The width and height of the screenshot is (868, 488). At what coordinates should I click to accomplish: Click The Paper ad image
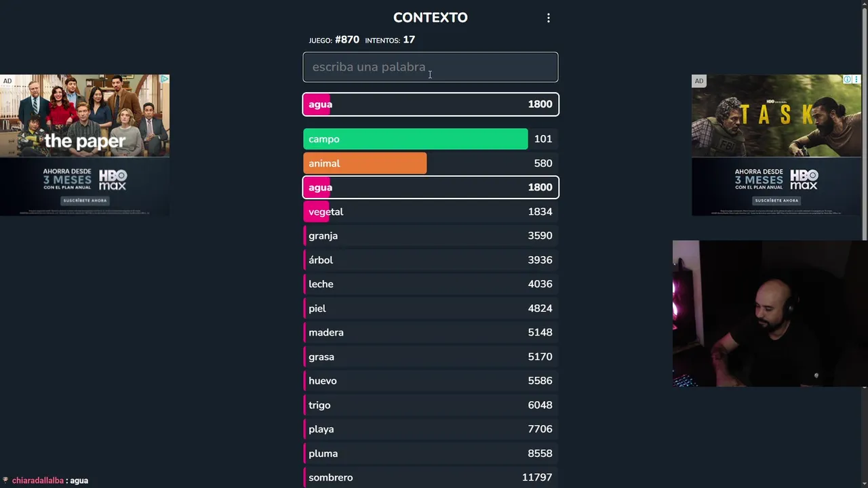click(85, 115)
